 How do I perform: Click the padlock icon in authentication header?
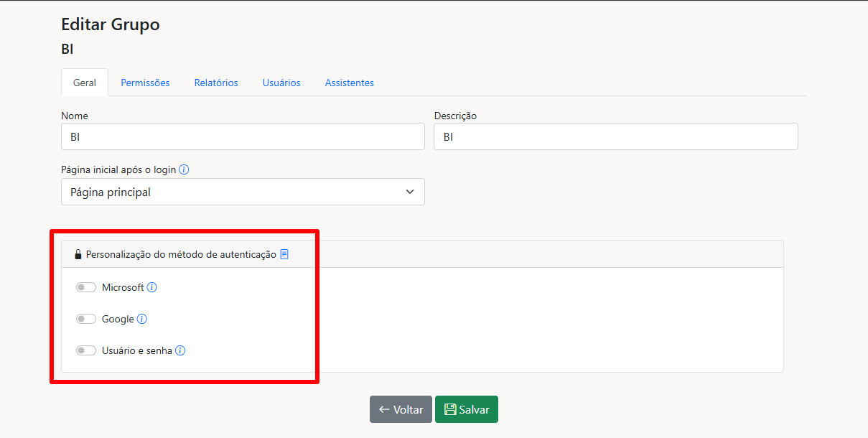(78, 254)
